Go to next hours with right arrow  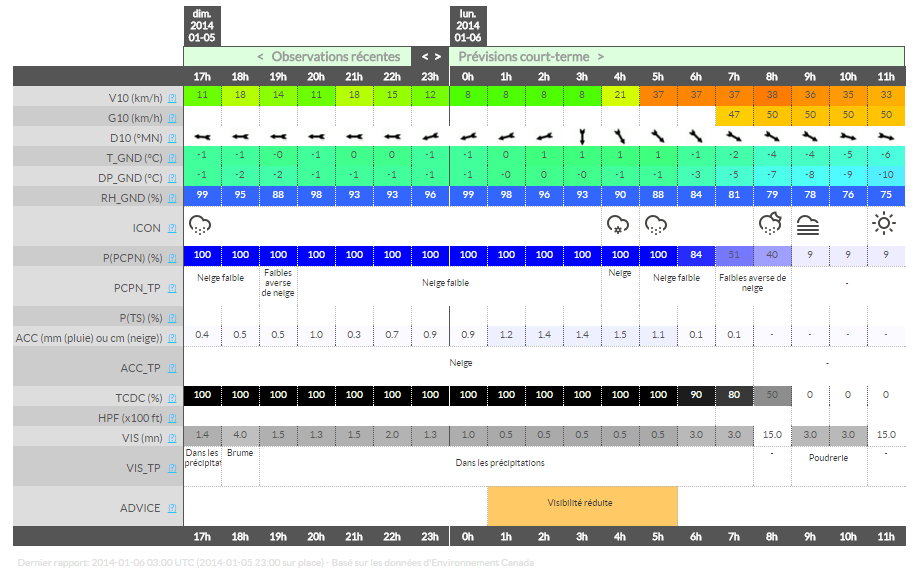tap(437, 57)
